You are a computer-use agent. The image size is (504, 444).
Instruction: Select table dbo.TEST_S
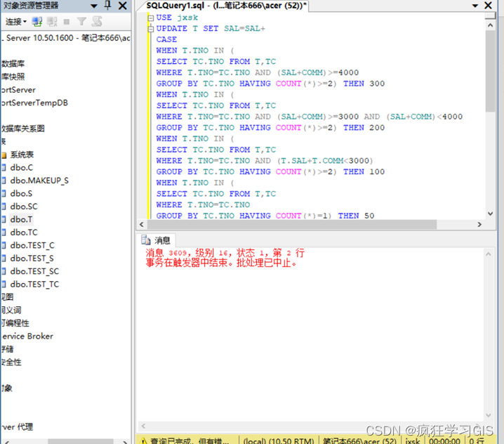pos(32,259)
